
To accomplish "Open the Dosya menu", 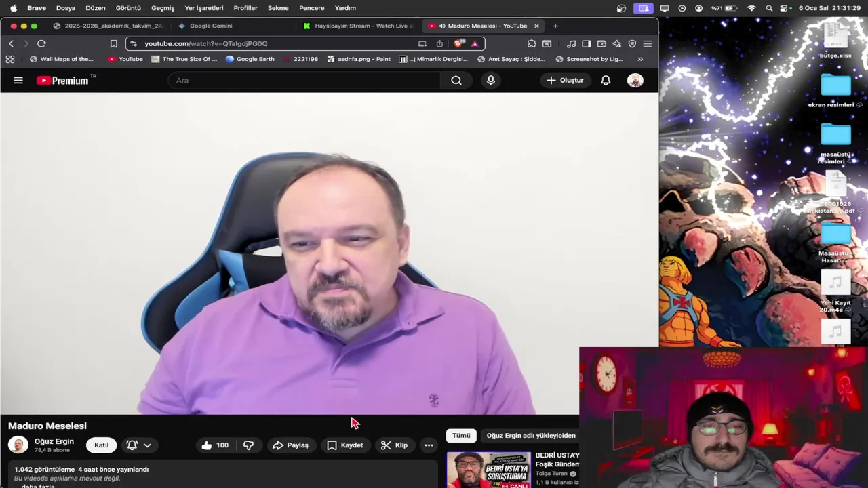I will pyautogui.click(x=66, y=8).
